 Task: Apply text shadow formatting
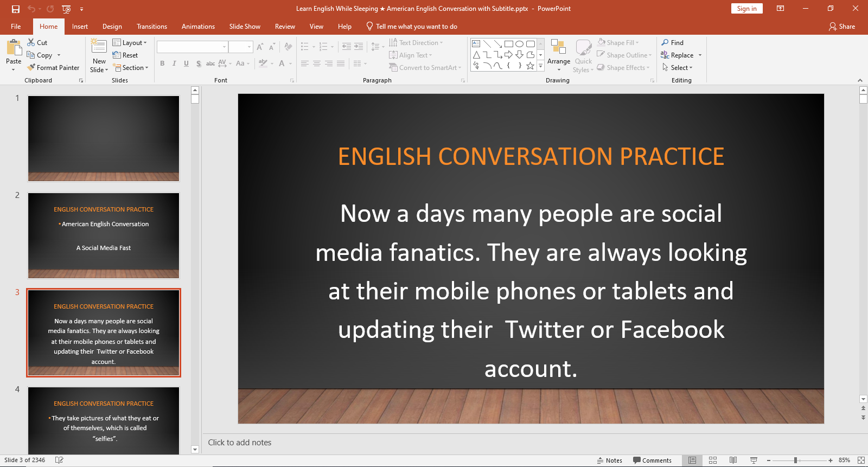(x=199, y=63)
